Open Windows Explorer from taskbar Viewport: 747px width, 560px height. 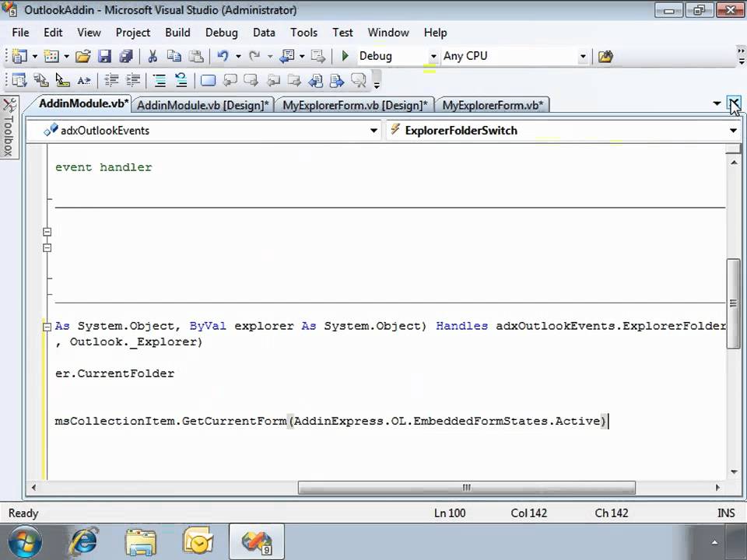[141, 542]
